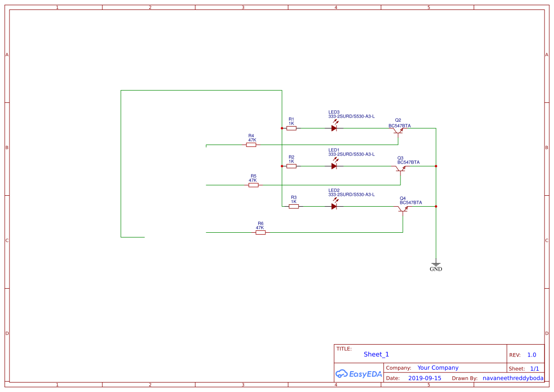
Task: Click transistor Q2 BC547BTA symbol
Action: 400,131
